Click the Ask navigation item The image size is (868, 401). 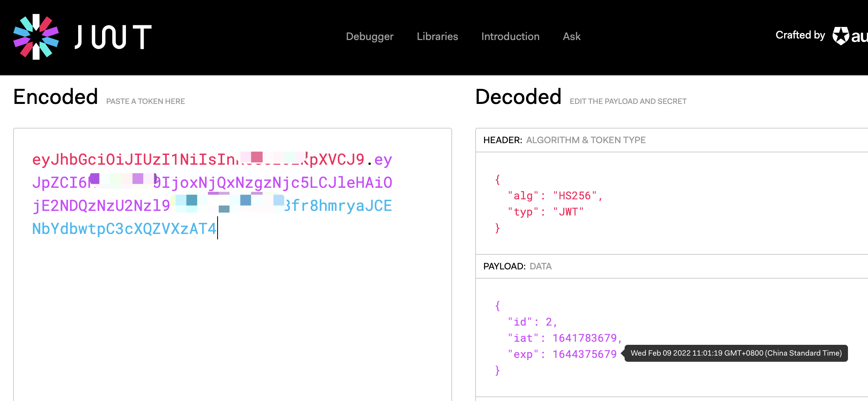point(571,37)
